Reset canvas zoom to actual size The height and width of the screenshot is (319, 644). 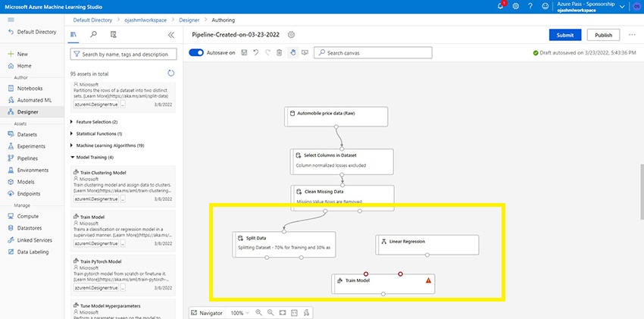[x=294, y=313]
